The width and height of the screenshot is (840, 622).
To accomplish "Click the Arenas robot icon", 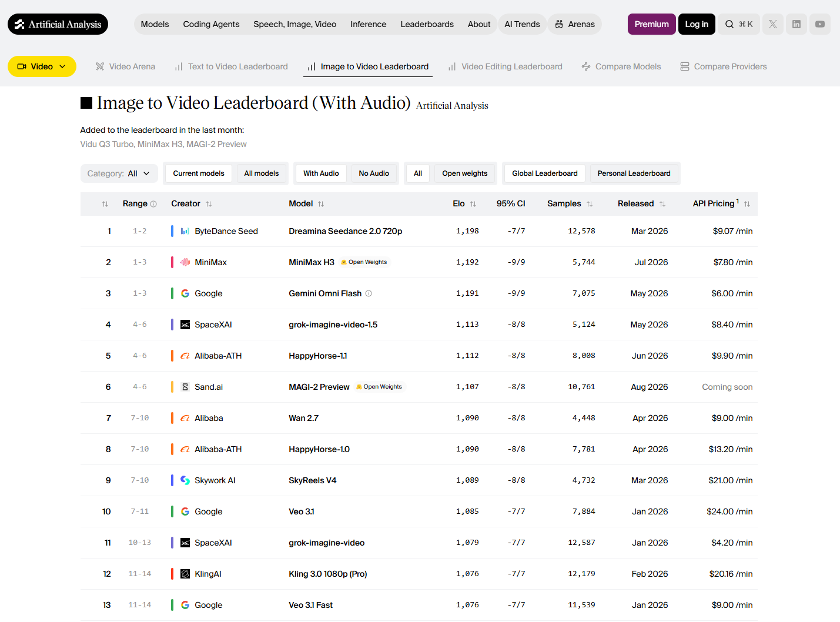I will 559,24.
